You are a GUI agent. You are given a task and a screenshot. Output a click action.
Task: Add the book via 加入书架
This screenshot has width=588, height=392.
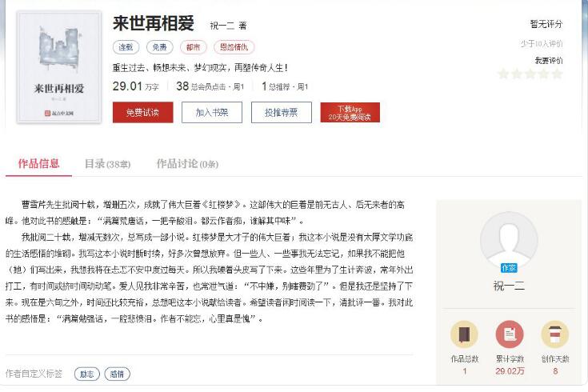point(212,112)
